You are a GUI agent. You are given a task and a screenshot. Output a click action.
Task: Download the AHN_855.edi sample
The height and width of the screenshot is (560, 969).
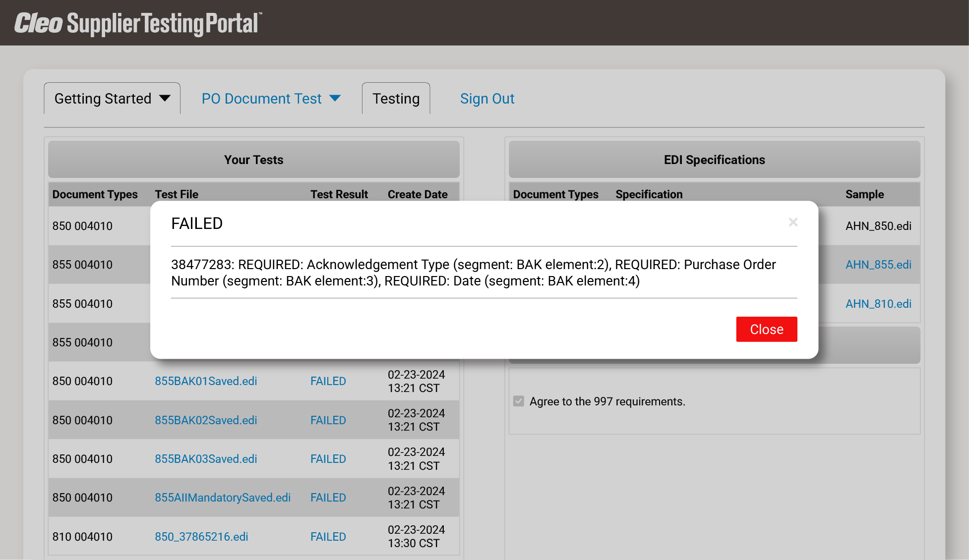pyautogui.click(x=878, y=265)
